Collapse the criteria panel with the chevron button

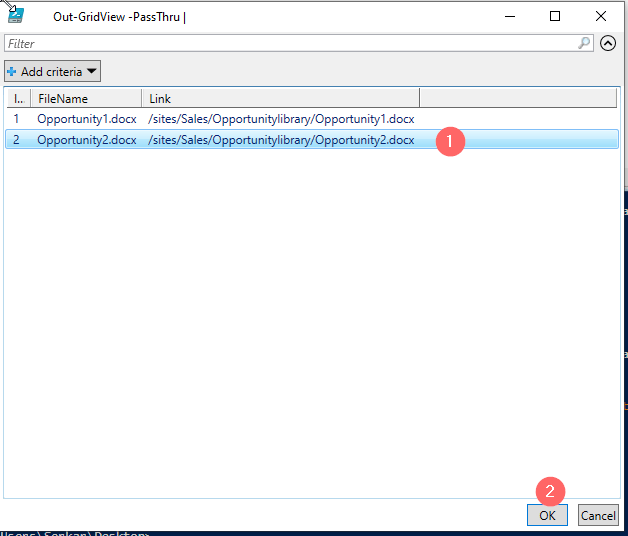click(x=608, y=43)
